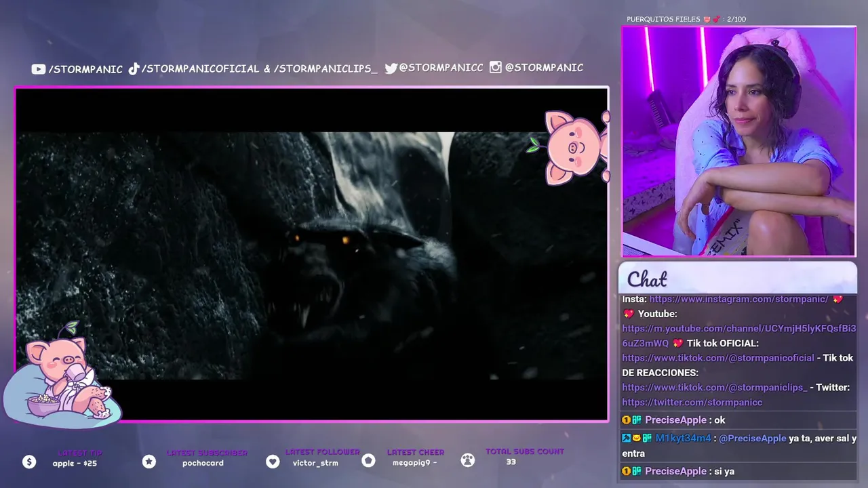The width and height of the screenshot is (868, 488).
Task: Click the YouTube logo icon in header
Action: 38,69
